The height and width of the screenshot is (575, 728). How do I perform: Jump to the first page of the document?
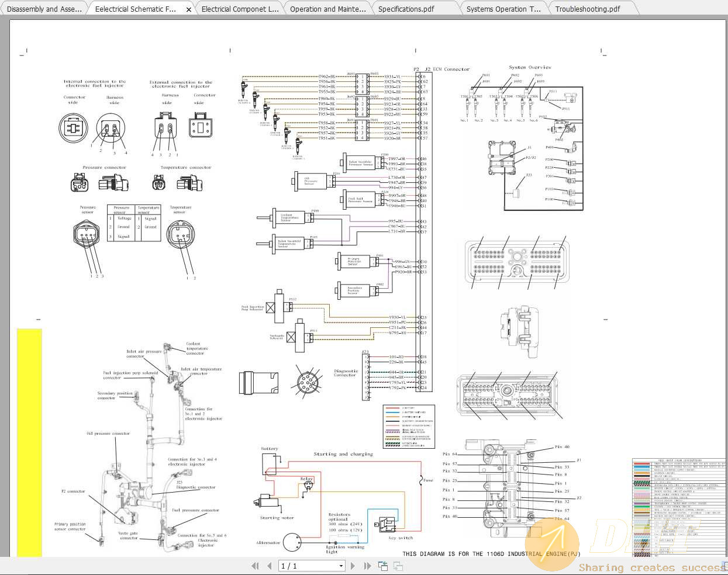point(256,566)
